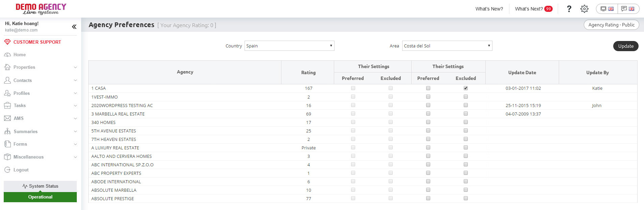The height and width of the screenshot is (210, 644).
Task: Click agency name ABC PROPERTY EXPERTS
Action: tap(116, 173)
